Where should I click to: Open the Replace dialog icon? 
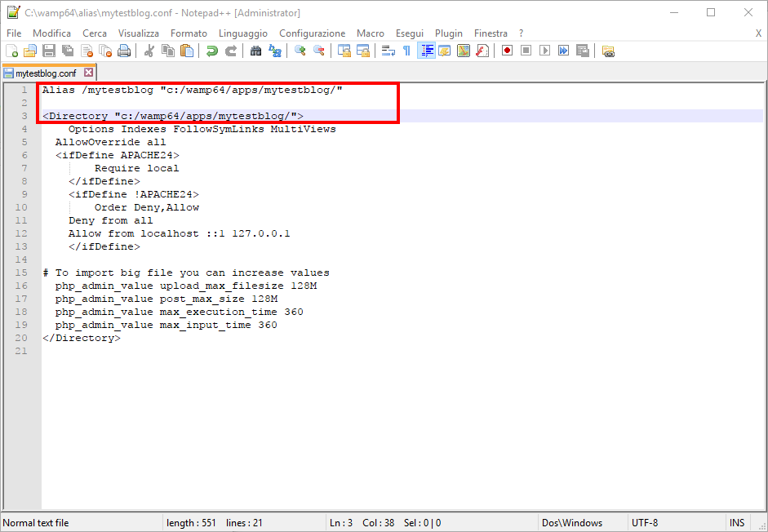click(275, 51)
